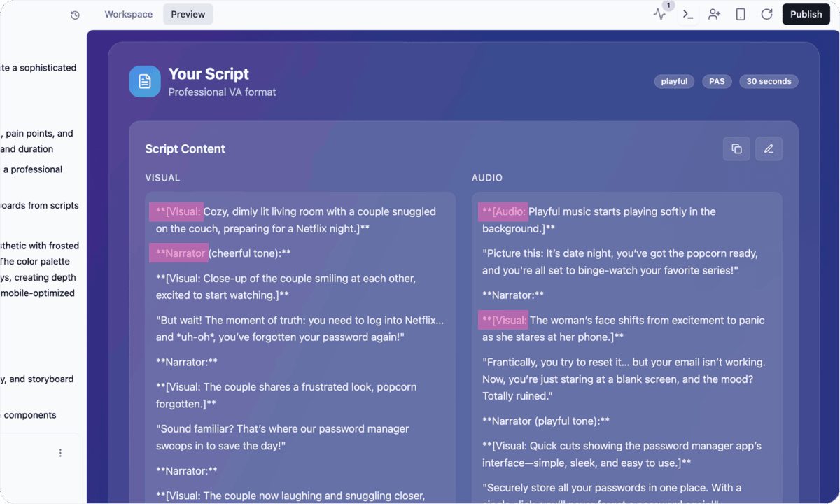Click highlighted **[Visual: in Cozy living room line
Screen dimensions: 840x504
click(176, 211)
